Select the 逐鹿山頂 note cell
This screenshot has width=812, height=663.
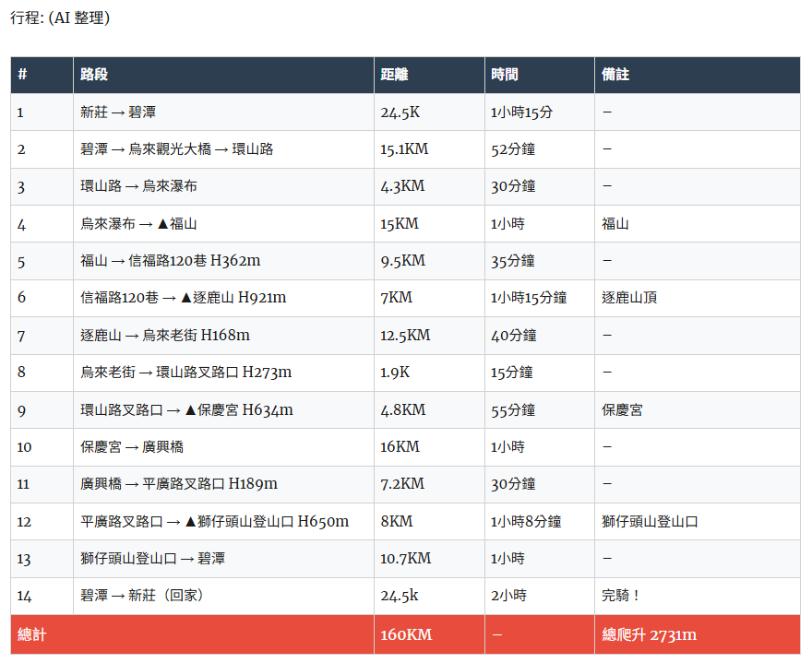629,298
